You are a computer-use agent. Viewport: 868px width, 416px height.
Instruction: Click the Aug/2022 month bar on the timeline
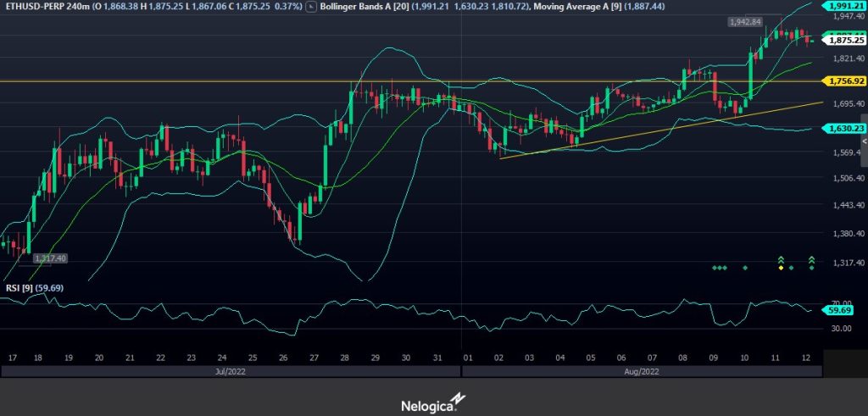642,371
